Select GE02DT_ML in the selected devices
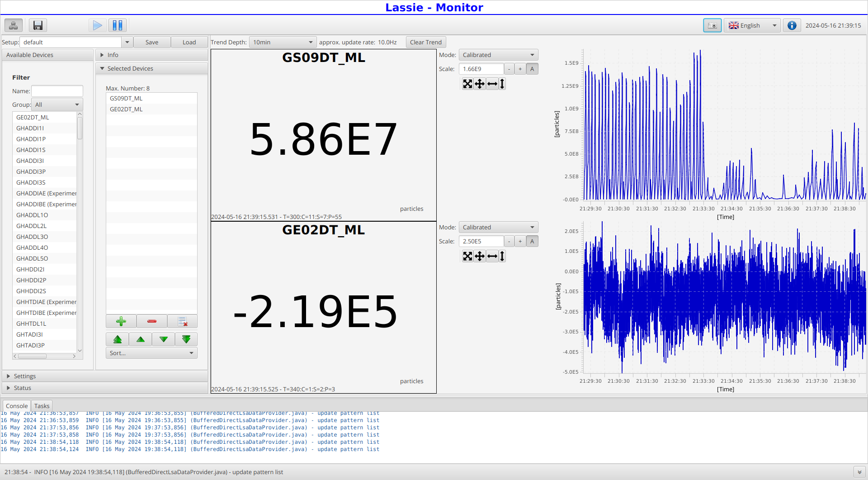 tap(151, 109)
